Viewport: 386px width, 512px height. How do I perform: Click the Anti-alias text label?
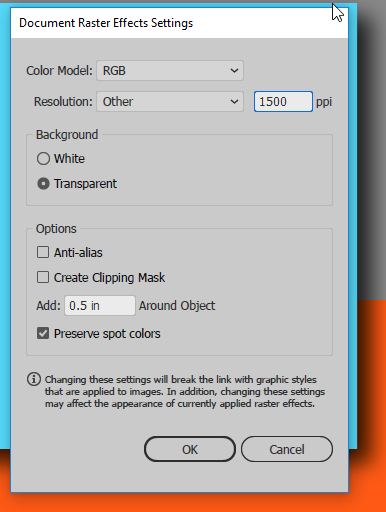click(78, 253)
